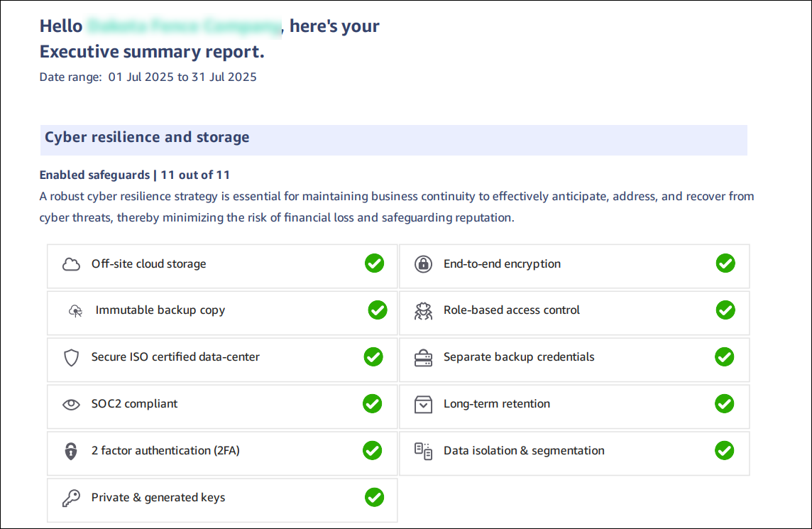
Task: Click the cloud icon beside Off-site cloud storage
Action: pyautogui.click(x=71, y=264)
